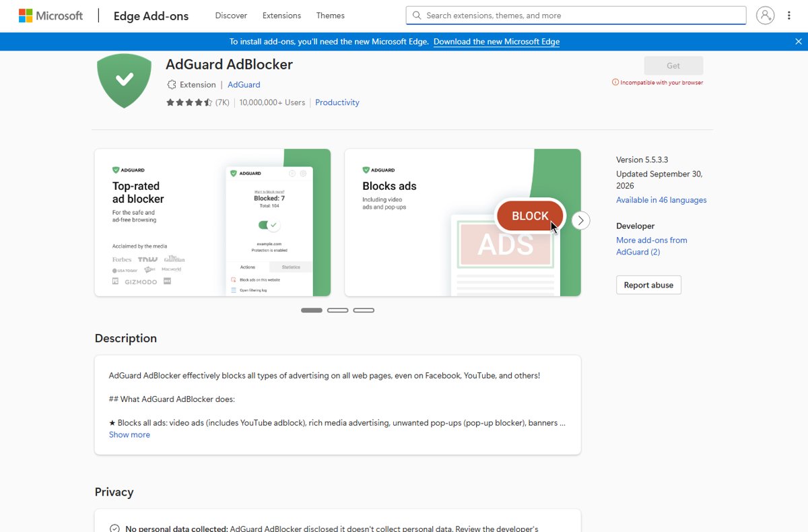Click the Description heading
Viewport: 808px width, 532px height.
[125, 338]
